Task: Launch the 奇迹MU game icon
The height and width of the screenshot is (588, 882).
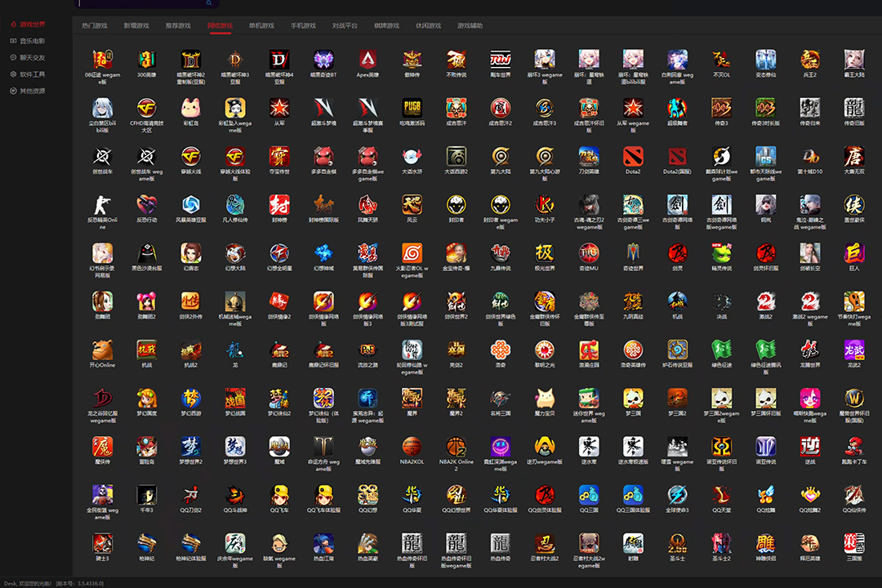Action: [589, 252]
